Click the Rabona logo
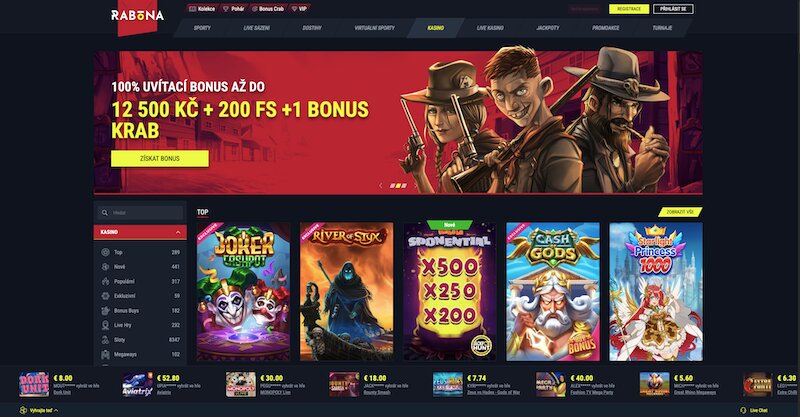Screen dimensions: 800x417 click(x=137, y=16)
